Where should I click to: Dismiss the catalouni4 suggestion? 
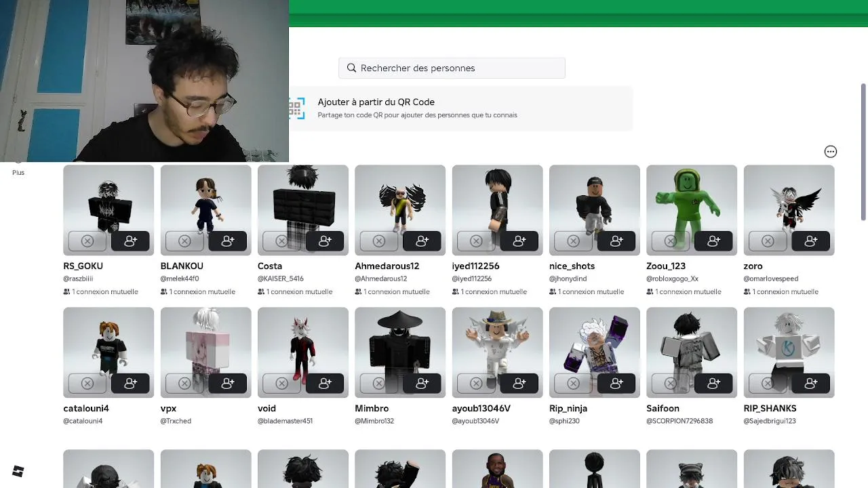coord(87,383)
